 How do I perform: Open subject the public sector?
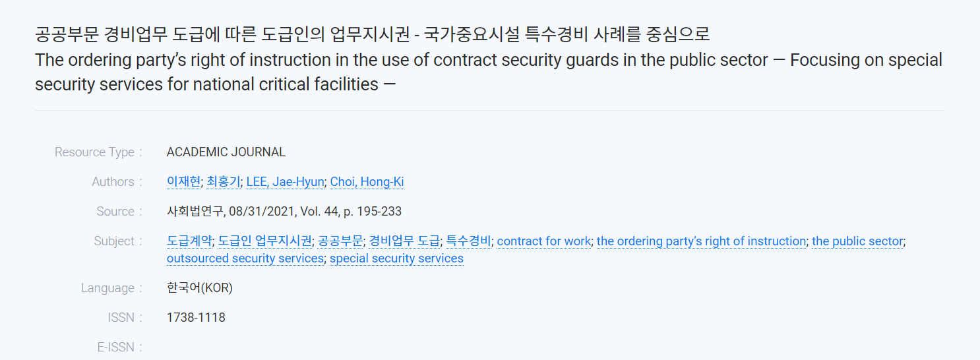coord(857,241)
